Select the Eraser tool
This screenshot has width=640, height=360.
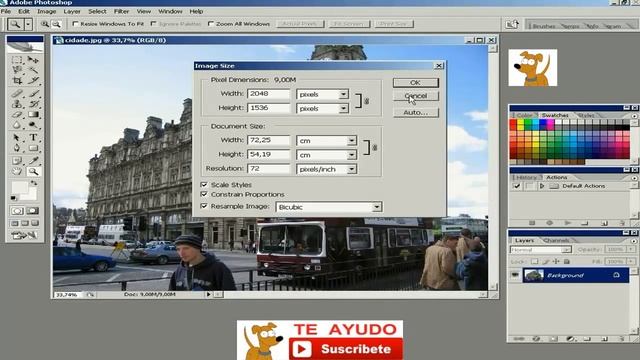[17, 114]
